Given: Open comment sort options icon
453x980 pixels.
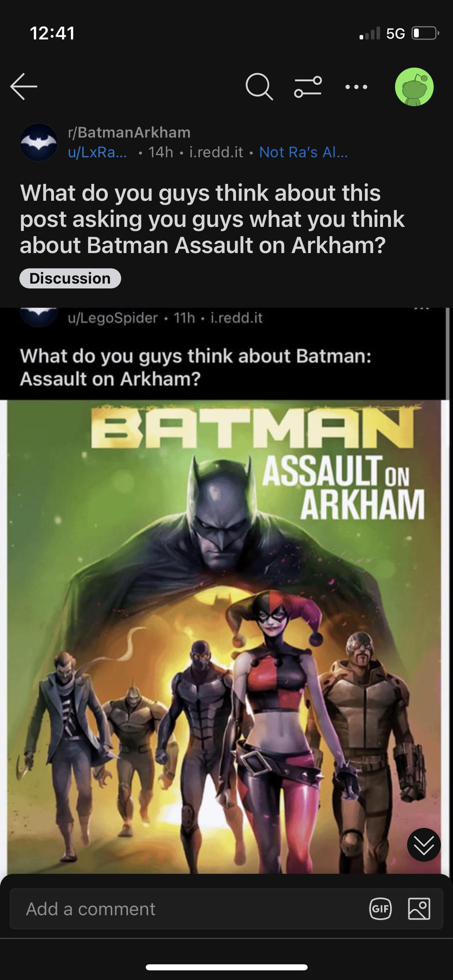Looking at the screenshot, I should (x=308, y=87).
